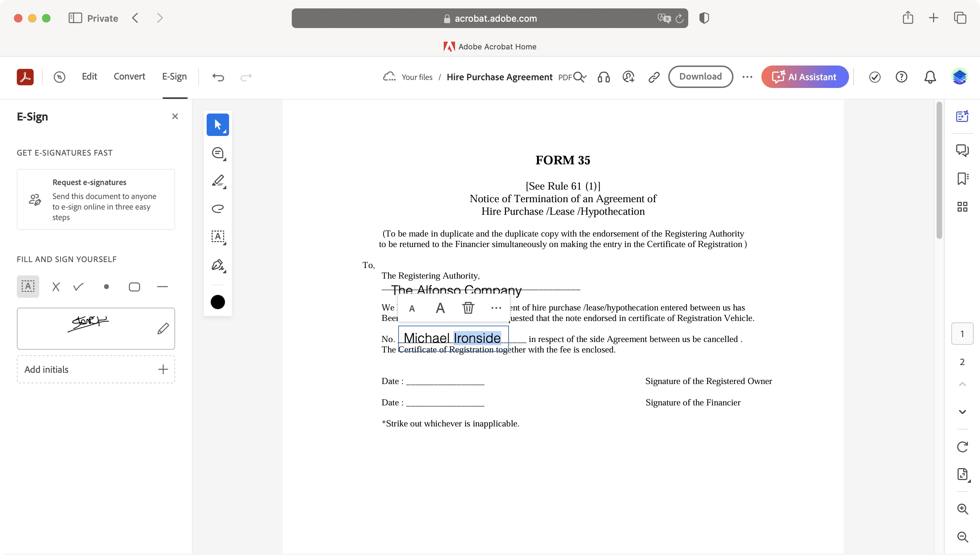This screenshot has width=980, height=555.
Task: Open the page display settings icon
Action: tap(963, 474)
